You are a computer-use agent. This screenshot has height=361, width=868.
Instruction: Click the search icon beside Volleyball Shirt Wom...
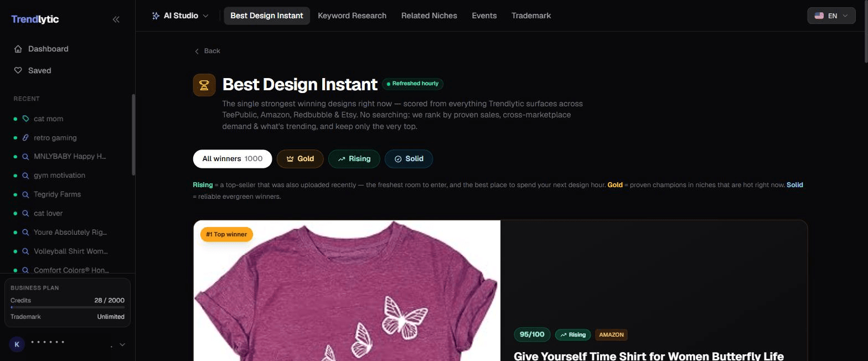tap(25, 251)
